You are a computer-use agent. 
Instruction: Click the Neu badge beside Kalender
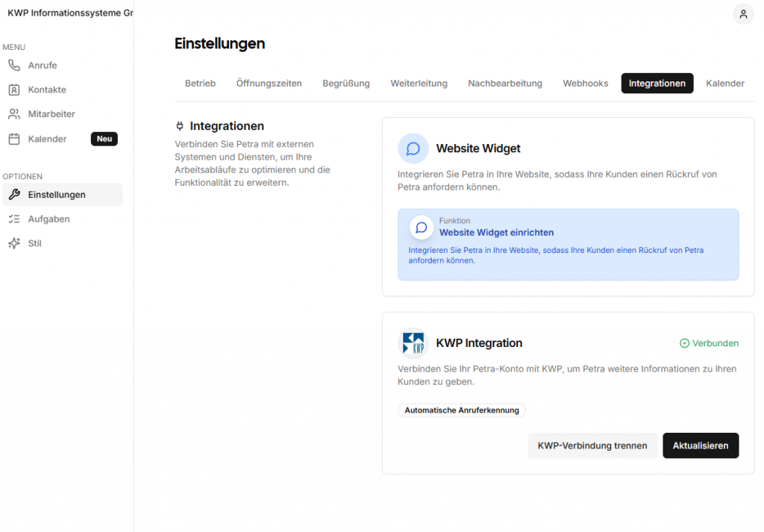tap(104, 139)
